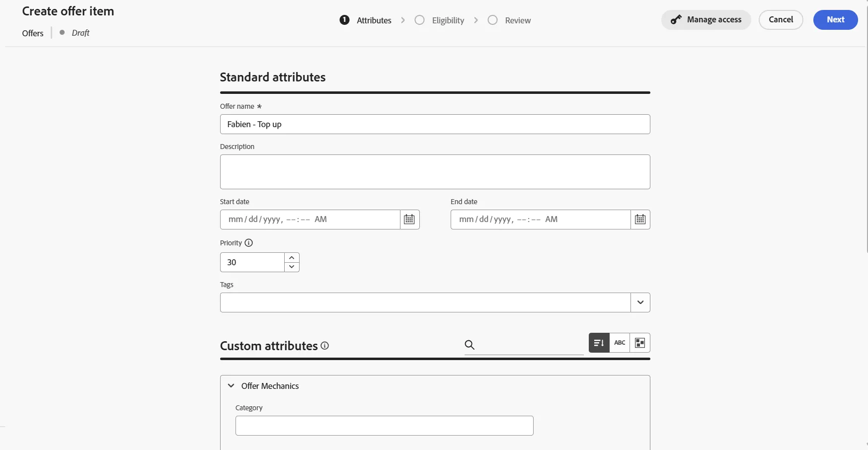The image size is (868, 450).
Task: Open the End date calendar picker
Action: click(x=640, y=219)
